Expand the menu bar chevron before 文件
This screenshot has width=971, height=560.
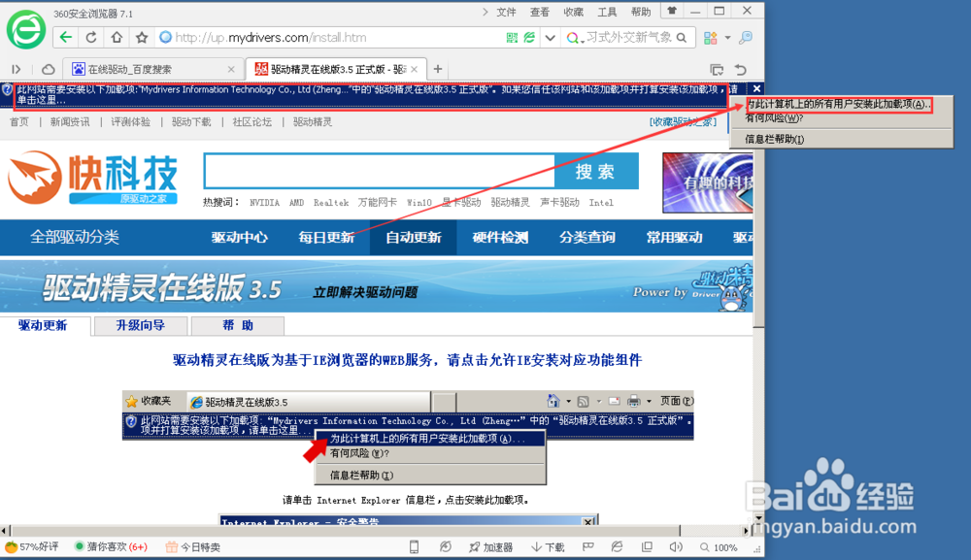coord(485,12)
